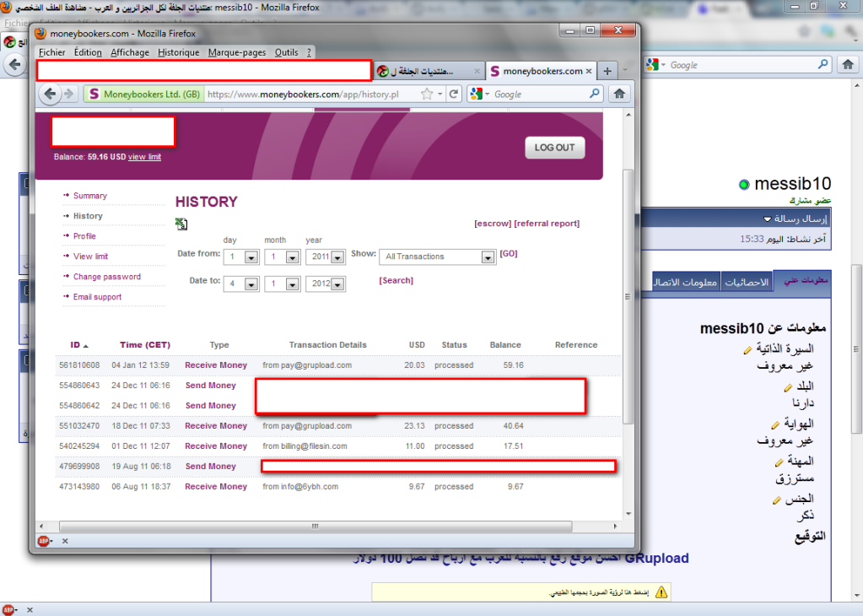Screen dimensions: 863x616
Task: Click the [escrow] link
Action: click(493, 224)
